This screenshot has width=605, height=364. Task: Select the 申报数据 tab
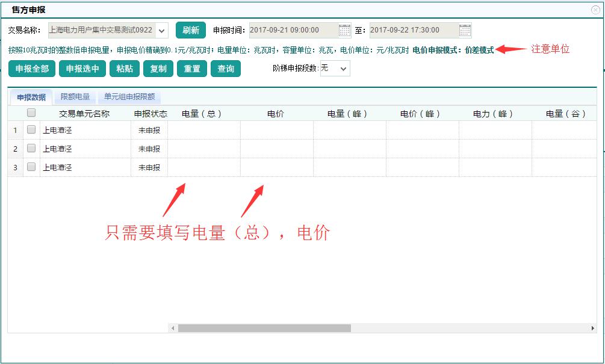[31, 97]
